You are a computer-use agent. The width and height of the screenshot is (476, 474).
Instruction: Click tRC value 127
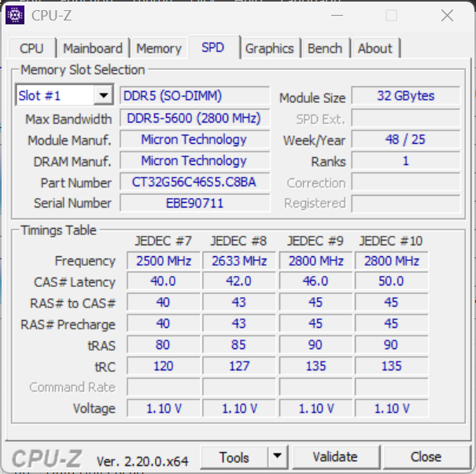[239, 366]
